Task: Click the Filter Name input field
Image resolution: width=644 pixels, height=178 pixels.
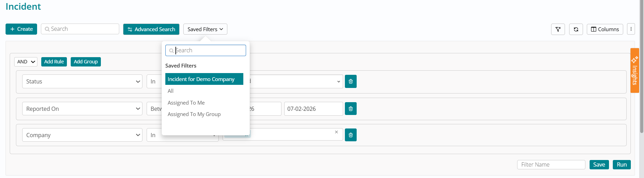Action: [551, 164]
